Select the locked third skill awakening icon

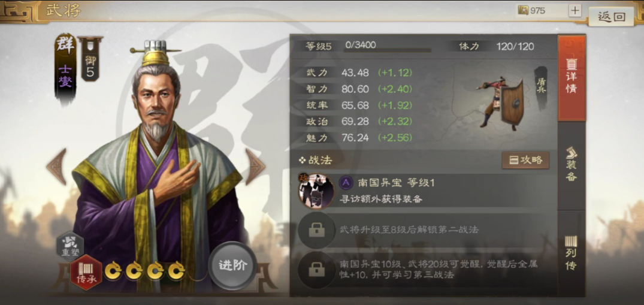click(x=316, y=269)
